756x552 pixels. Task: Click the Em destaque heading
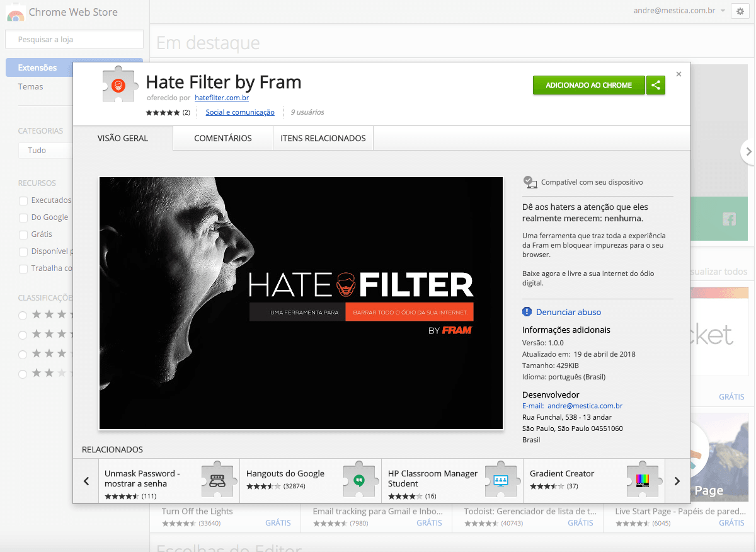click(x=208, y=42)
